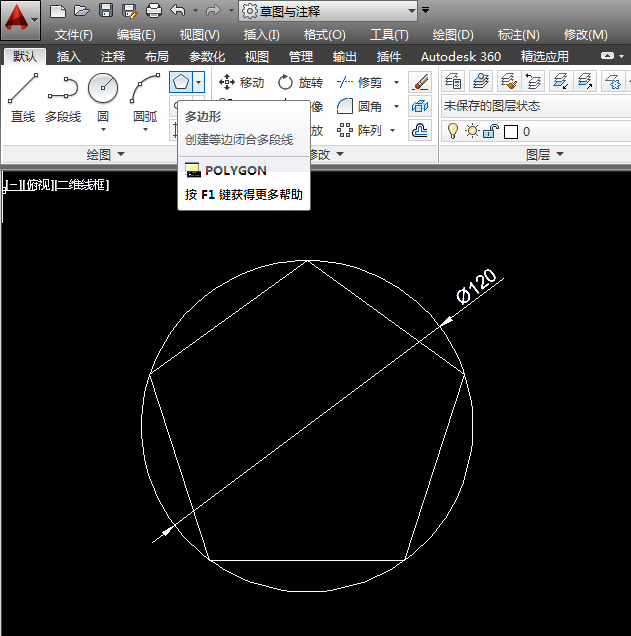Image resolution: width=631 pixels, height=636 pixels.
Task: Expand the 绘图 panel title
Action: [105, 155]
